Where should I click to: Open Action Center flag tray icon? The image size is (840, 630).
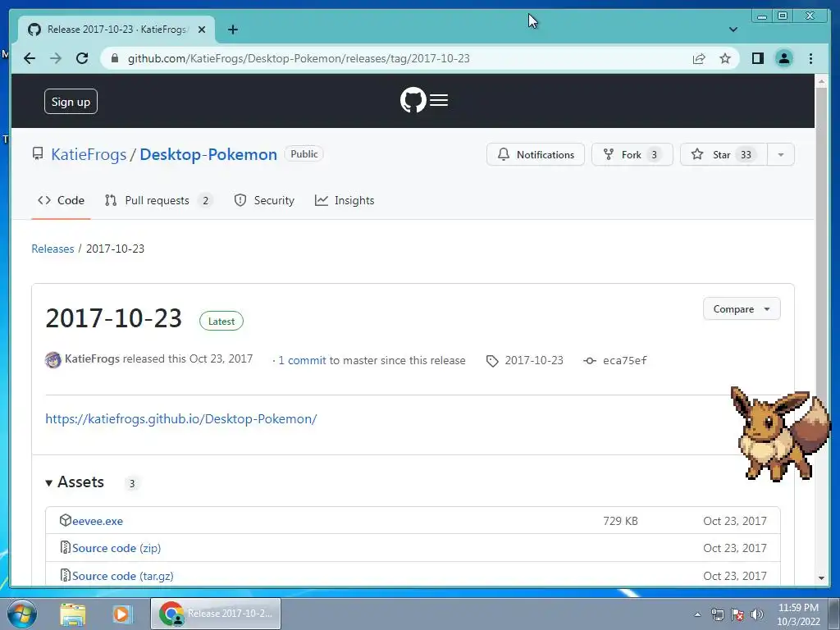(737, 614)
